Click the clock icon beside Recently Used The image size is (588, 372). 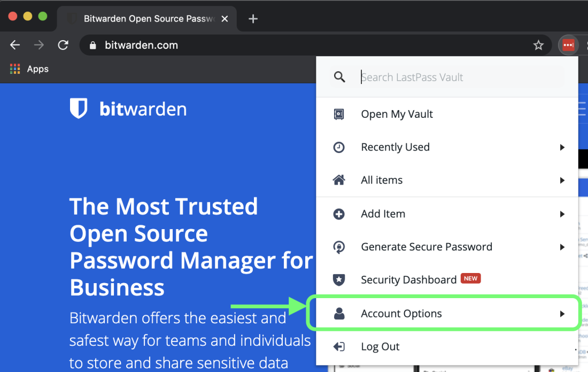pyautogui.click(x=339, y=147)
